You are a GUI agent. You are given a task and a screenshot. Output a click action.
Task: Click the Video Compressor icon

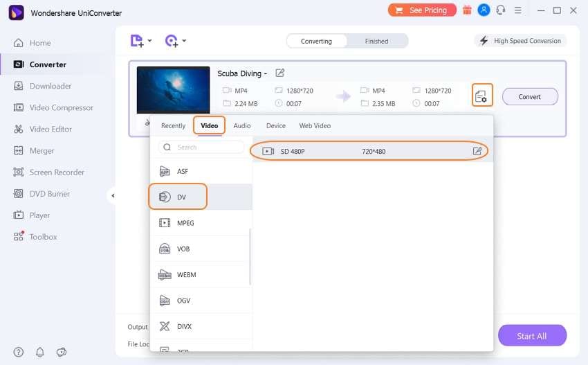tap(19, 108)
